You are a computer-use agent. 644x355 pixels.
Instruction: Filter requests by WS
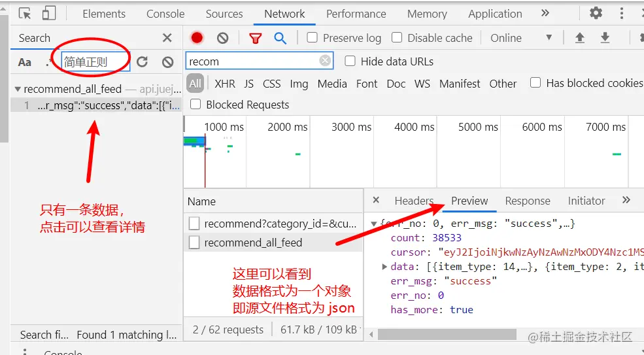[x=422, y=84]
